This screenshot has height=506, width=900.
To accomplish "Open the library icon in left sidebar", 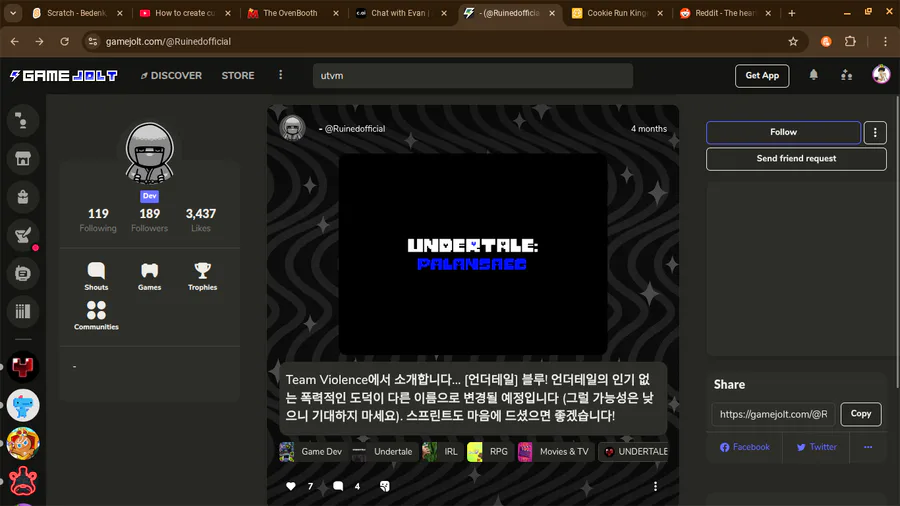I will click(23, 312).
